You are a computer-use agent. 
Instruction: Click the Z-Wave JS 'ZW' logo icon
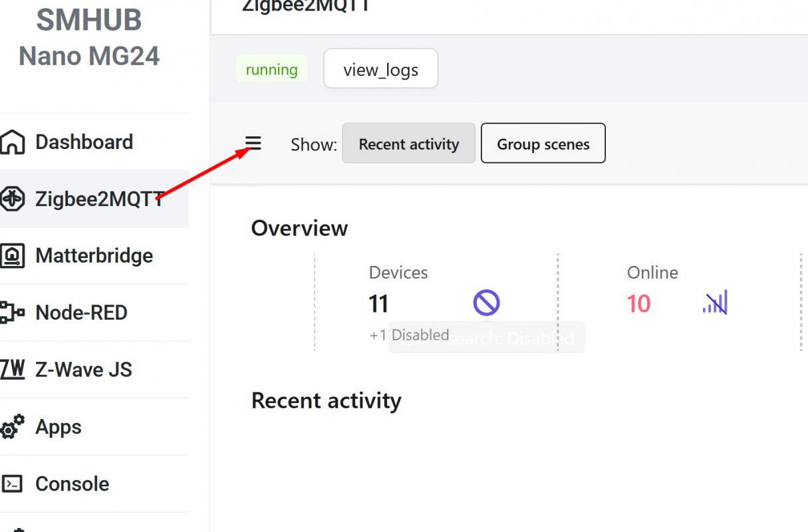12,370
